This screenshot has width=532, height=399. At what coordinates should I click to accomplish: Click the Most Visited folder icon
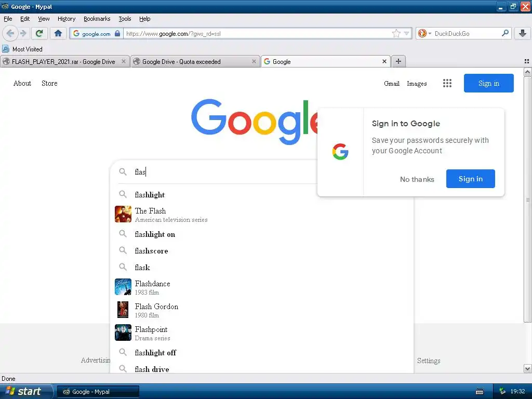[6, 49]
